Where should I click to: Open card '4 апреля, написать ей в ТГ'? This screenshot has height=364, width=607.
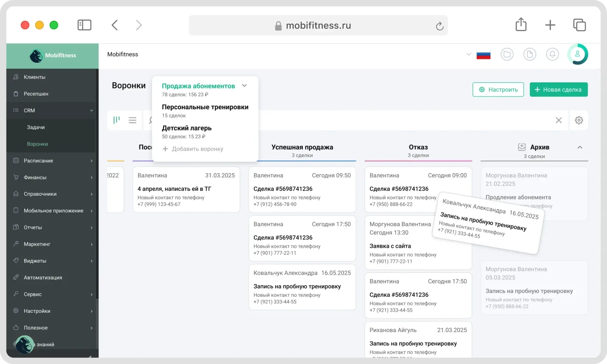coord(186,190)
